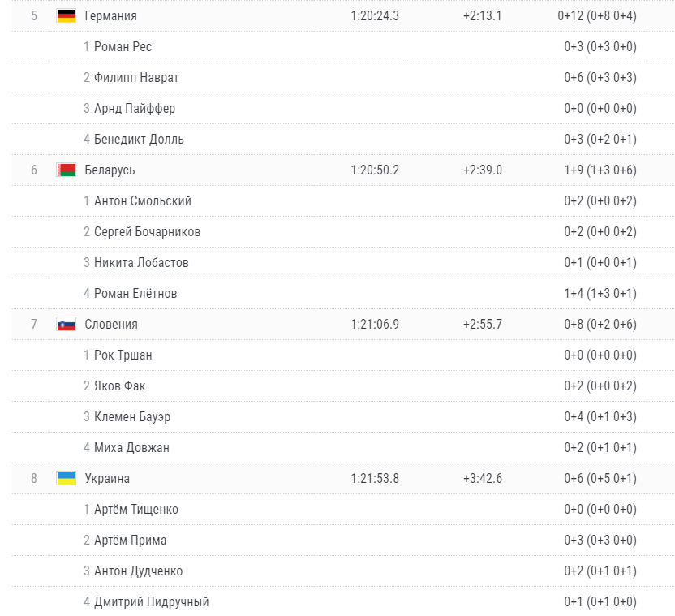Click Клемен Бауэр name

[132, 417]
